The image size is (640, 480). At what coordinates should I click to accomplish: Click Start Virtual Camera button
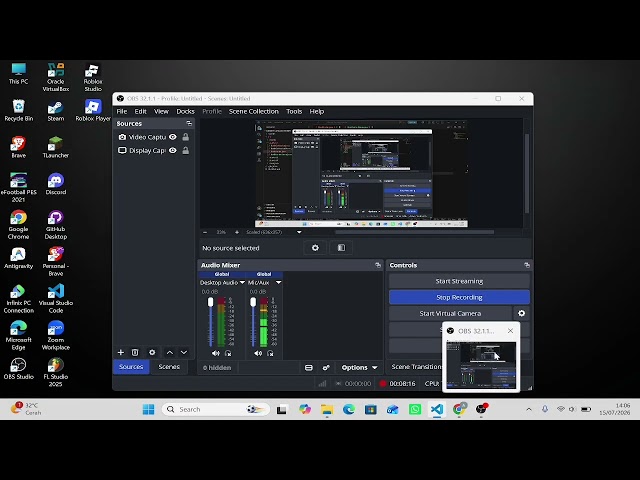(450, 313)
